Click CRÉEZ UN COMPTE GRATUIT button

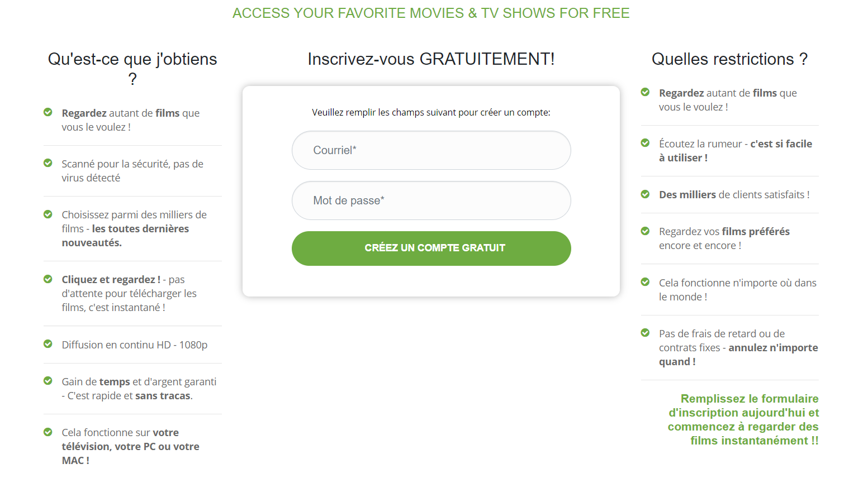coord(431,248)
